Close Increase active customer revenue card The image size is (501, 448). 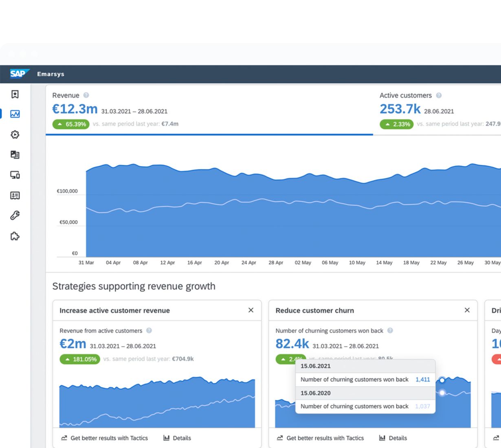coord(251,310)
